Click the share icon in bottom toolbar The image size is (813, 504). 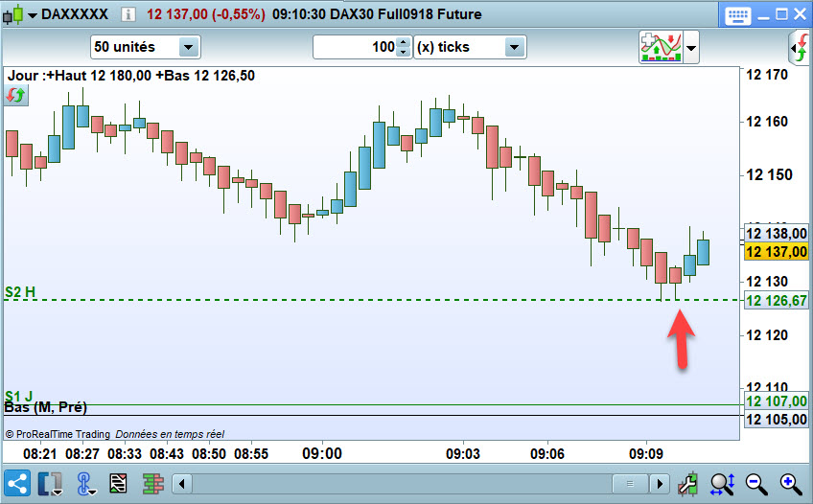pos(17,484)
